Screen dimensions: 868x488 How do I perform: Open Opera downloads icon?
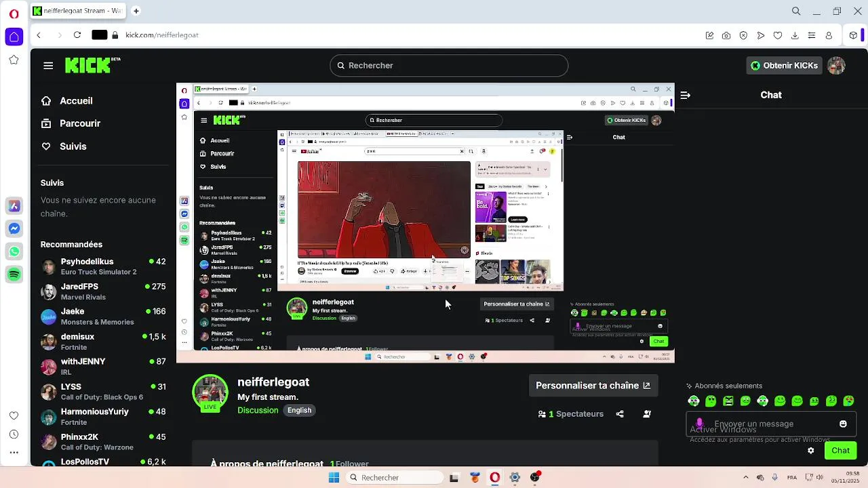(x=795, y=35)
